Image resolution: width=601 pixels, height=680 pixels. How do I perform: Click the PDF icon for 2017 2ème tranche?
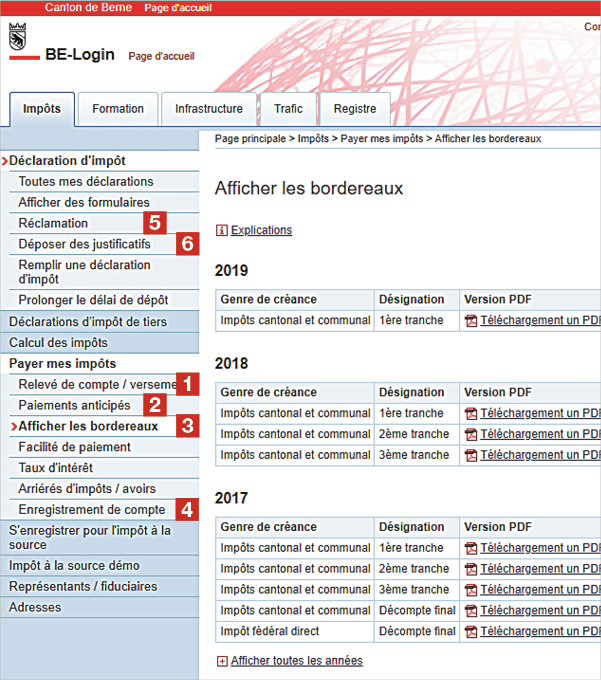pos(471,569)
